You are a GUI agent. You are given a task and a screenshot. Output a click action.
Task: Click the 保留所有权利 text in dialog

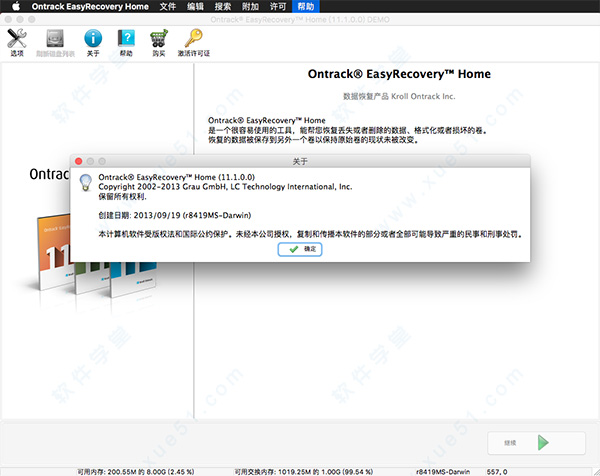point(122,196)
